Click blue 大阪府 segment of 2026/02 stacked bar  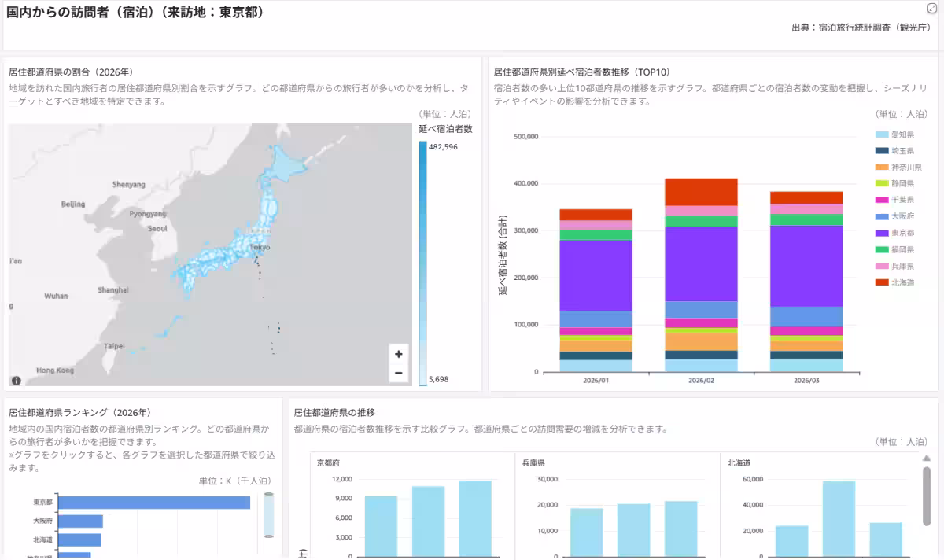click(x=702, y=310)
